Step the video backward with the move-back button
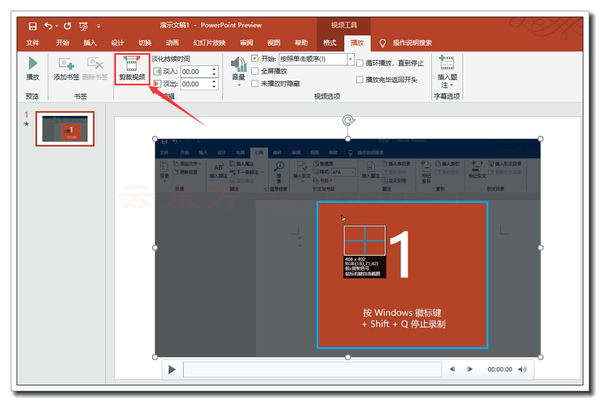This screenshot has width=600, height=402. tap(452, 369)
